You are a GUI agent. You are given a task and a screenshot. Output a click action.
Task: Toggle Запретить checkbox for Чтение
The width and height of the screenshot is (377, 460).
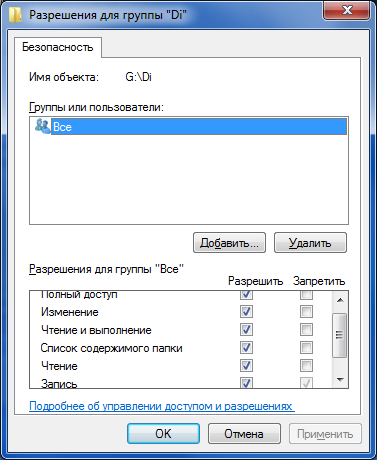[306, 366]
